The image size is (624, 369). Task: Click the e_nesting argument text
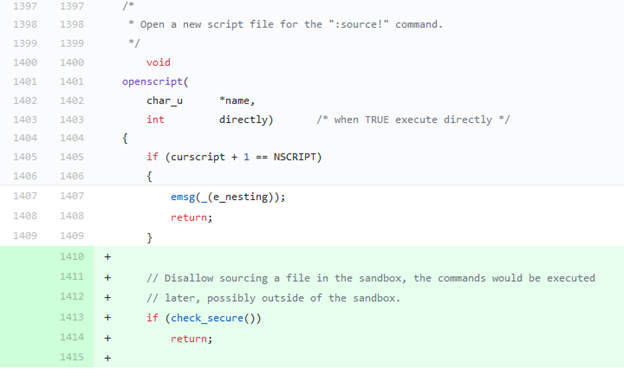click(241, 197)
